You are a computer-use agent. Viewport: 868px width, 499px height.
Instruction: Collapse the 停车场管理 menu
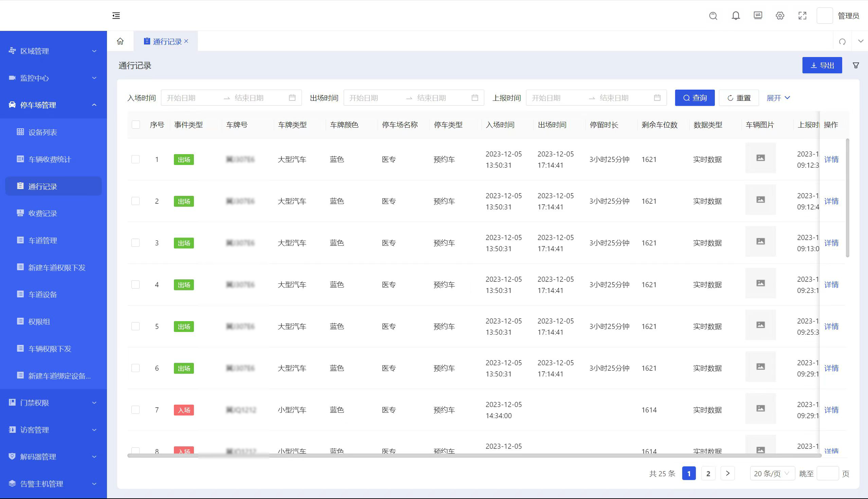pyautogui.click(x=53, y=105)
